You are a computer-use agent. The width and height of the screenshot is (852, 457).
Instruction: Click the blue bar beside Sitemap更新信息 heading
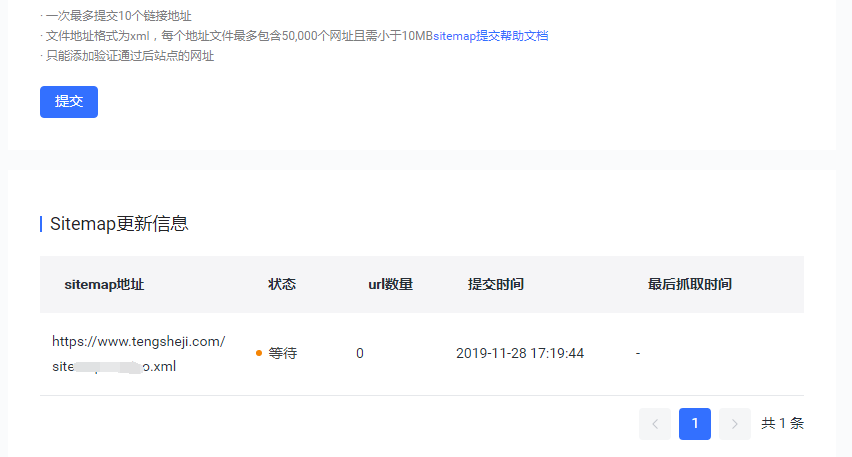point(41,224)
